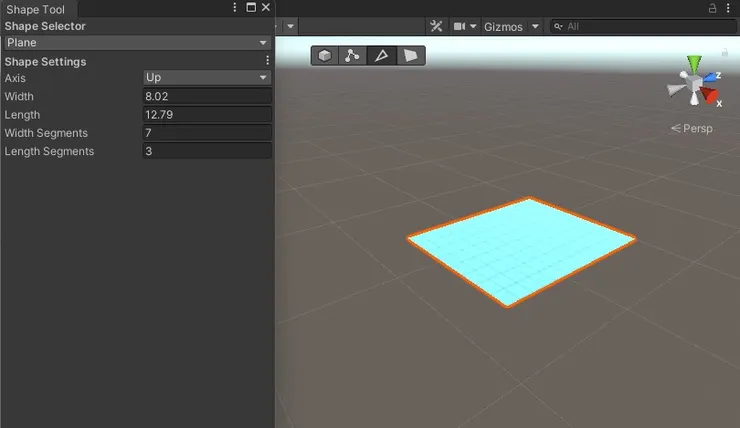Open the scene view options menu
740x428 pixels.
pos(728,8)
